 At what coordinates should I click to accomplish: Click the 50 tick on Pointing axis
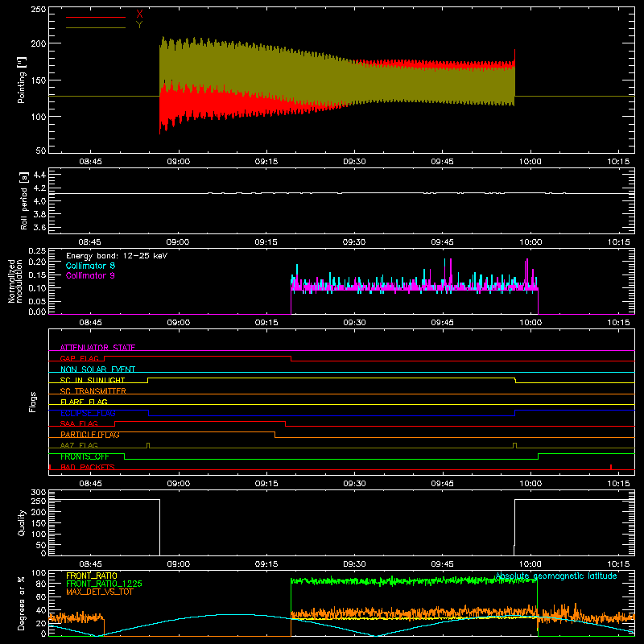tap(41, 151)
